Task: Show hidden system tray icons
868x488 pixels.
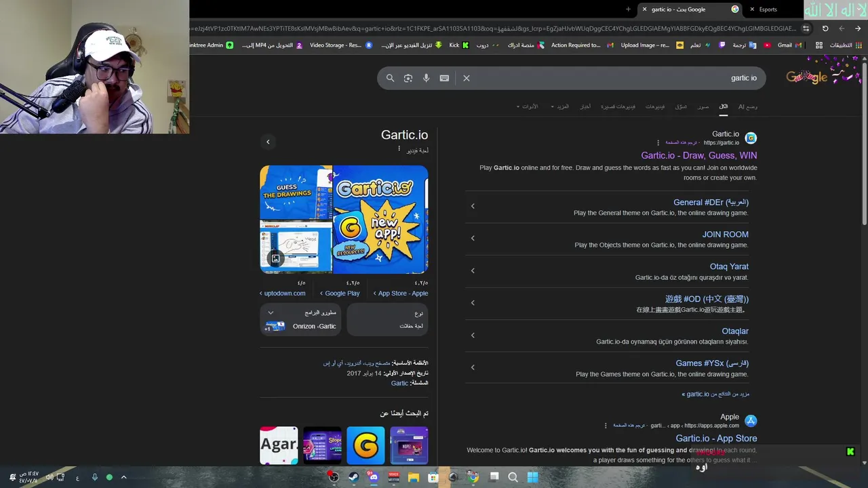Action: tap(123, 477)
